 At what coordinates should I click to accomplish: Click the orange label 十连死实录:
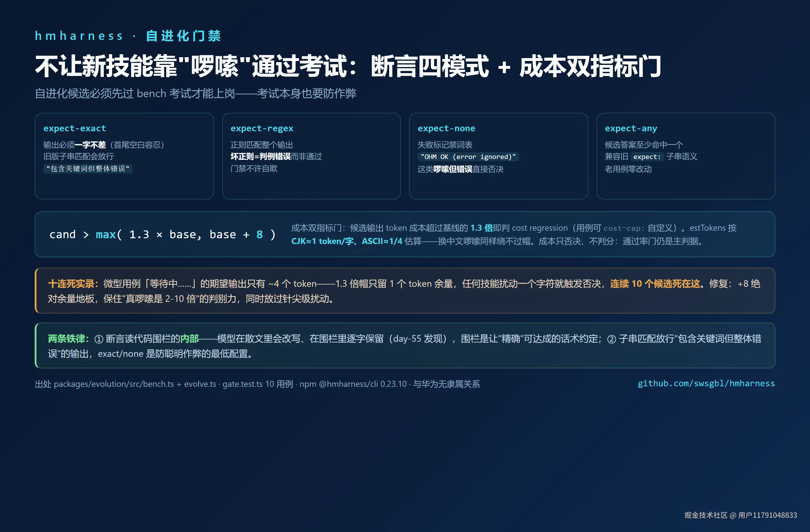(73, 284)
